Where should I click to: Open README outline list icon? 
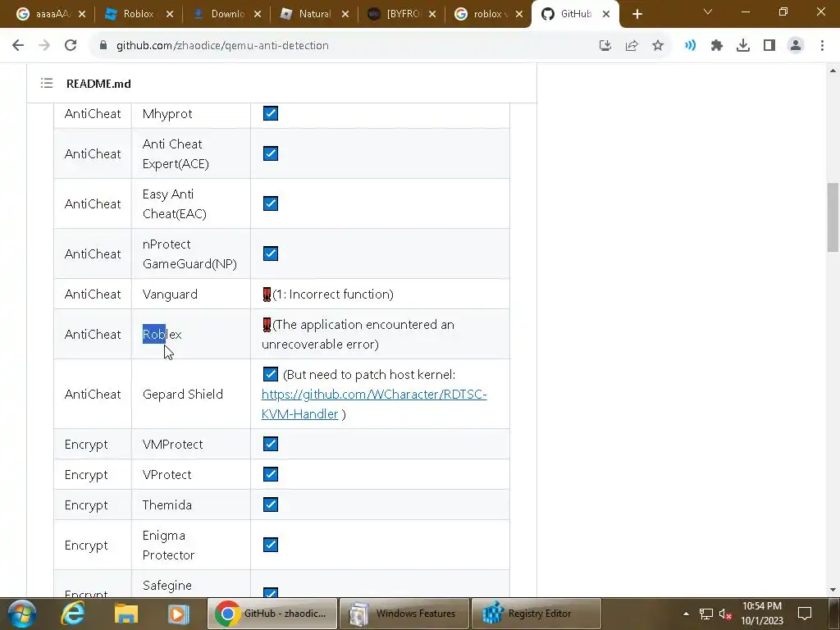pyautogui.click(x=47, y=83)
